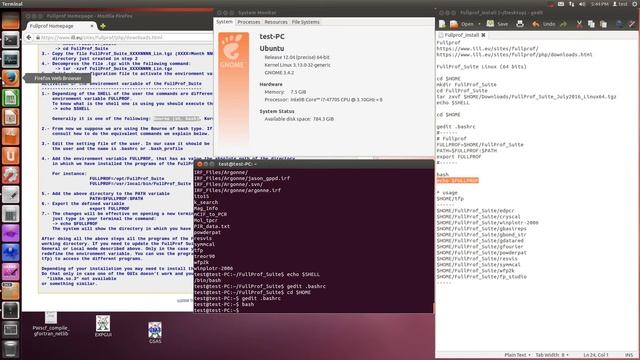
Task: Open LibreOffice Calc from launcher
Action: (11, 98)
